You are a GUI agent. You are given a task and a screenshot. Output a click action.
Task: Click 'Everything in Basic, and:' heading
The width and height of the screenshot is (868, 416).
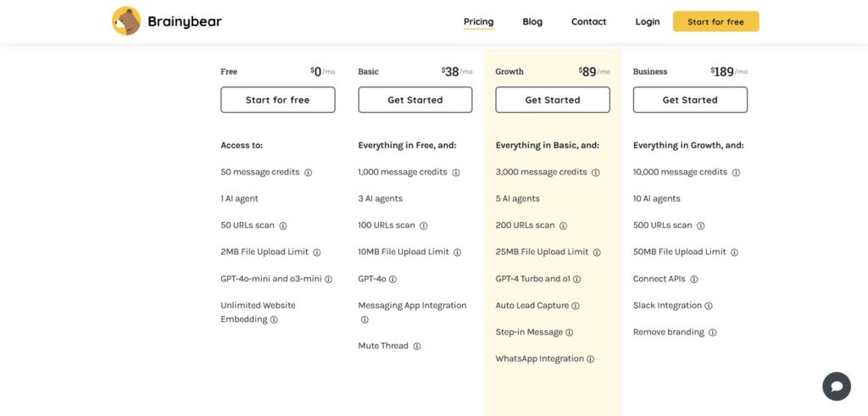(548, 146)
